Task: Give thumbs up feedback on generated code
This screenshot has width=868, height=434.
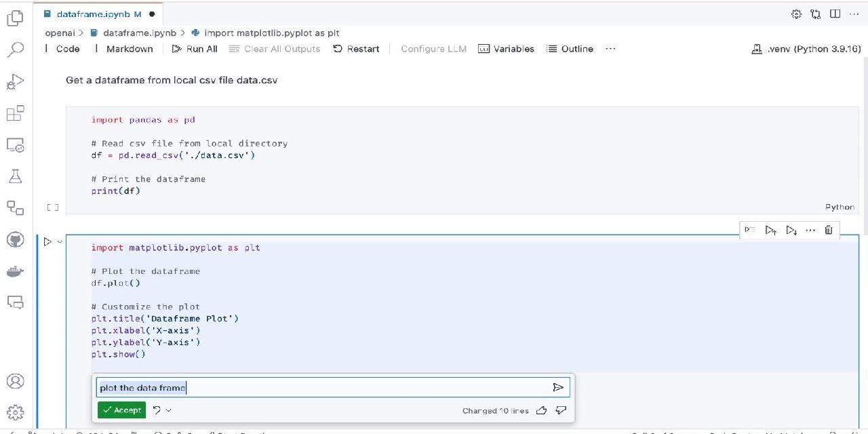Action: pyautogui.click(x=542, y=410)
